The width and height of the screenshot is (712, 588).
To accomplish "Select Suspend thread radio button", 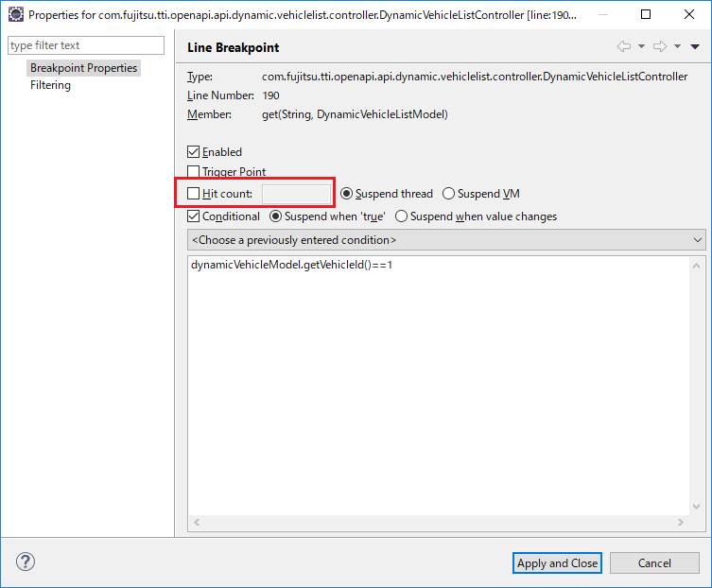I will click(346, 194).
